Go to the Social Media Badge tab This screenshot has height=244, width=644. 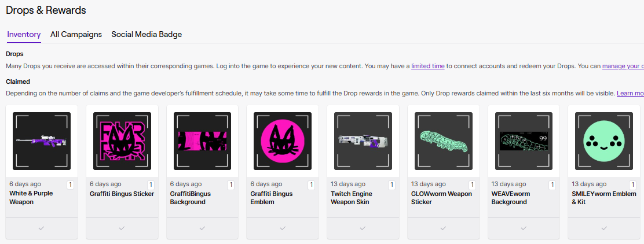pyautogui.click(x=147, y=35)
